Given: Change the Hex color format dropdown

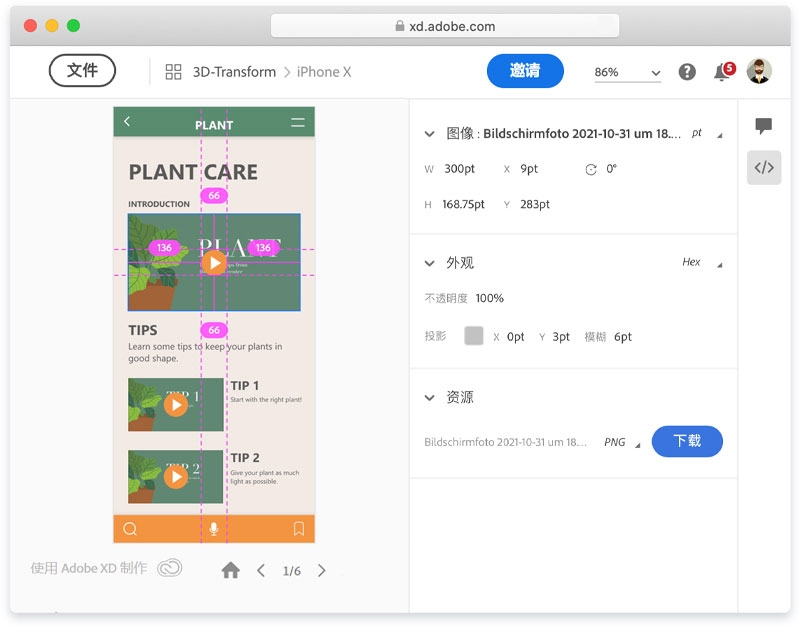Looking at the screenshot, I should [702, 262].
